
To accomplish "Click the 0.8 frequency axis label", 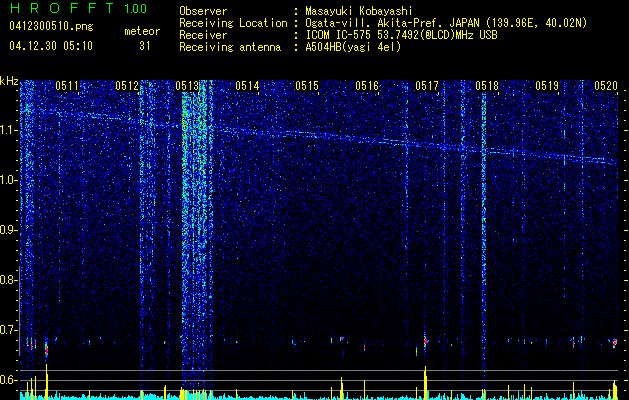I will coord(9,280).
